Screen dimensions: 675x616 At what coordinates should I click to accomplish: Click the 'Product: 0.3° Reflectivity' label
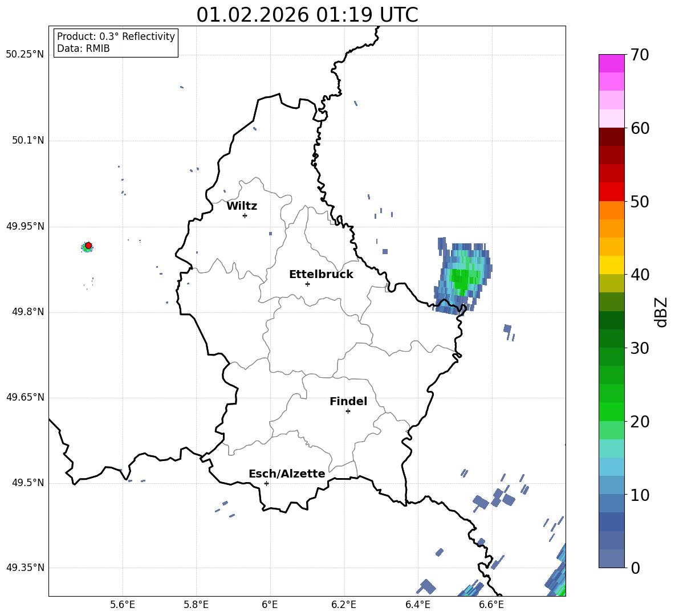(x=116, y=36)
